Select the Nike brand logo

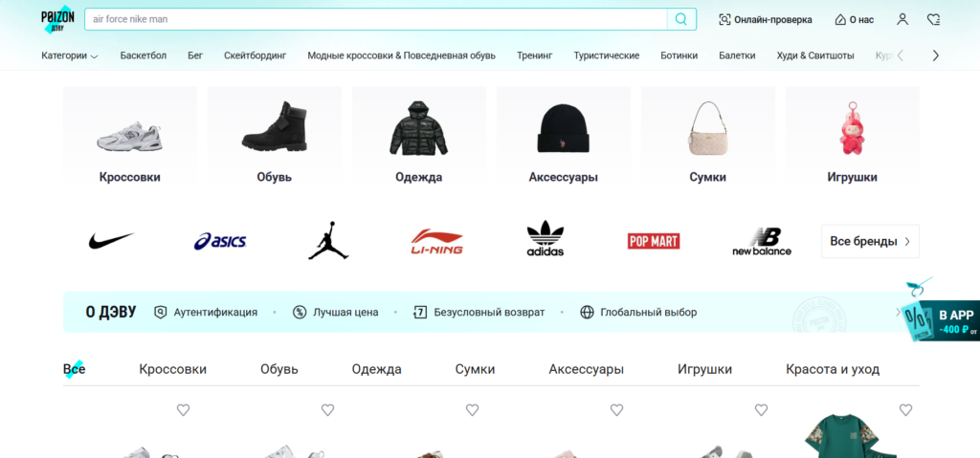[x=111, y=241]
